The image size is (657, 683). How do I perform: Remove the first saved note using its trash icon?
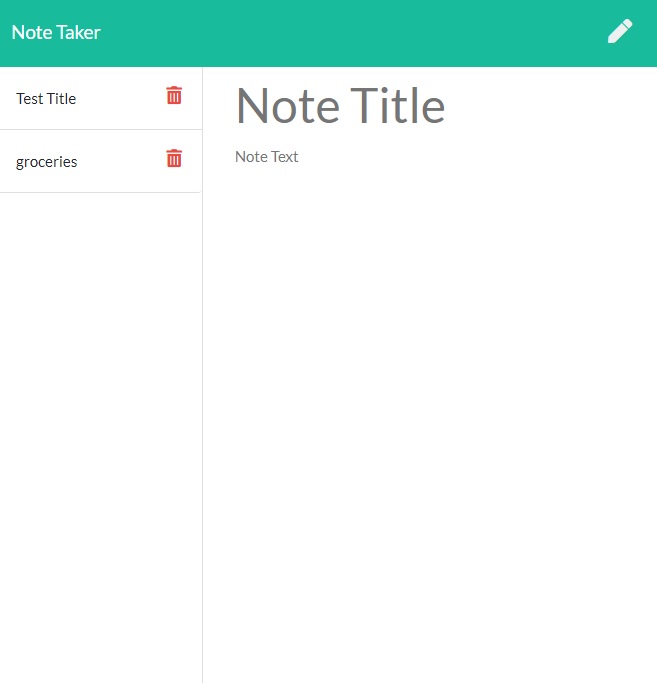coord(174,95)
